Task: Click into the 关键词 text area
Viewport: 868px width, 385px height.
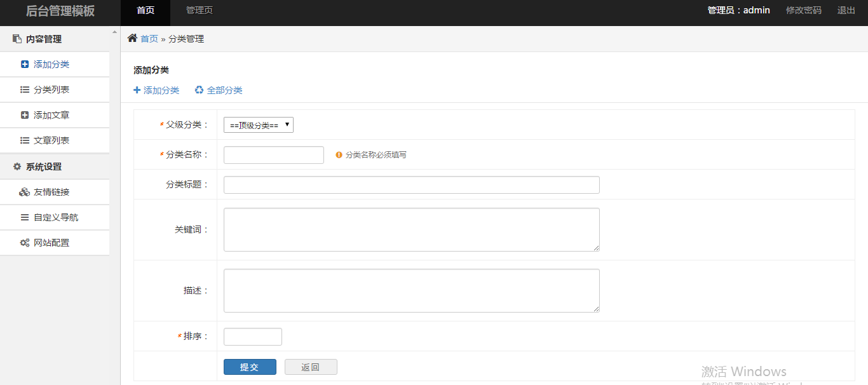Action: click(x=411, y=229)
